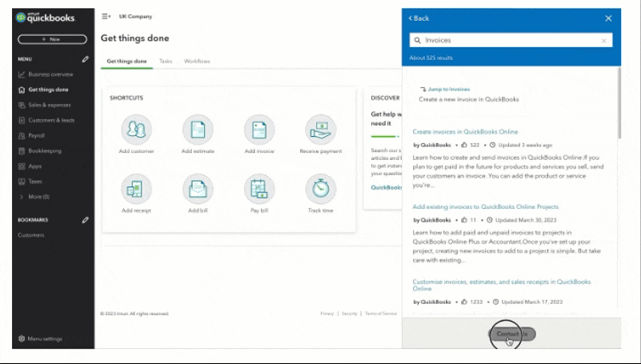Click the Add estimate shortcut icon
The height and width of the screenshot is (364, 641).
198,130
